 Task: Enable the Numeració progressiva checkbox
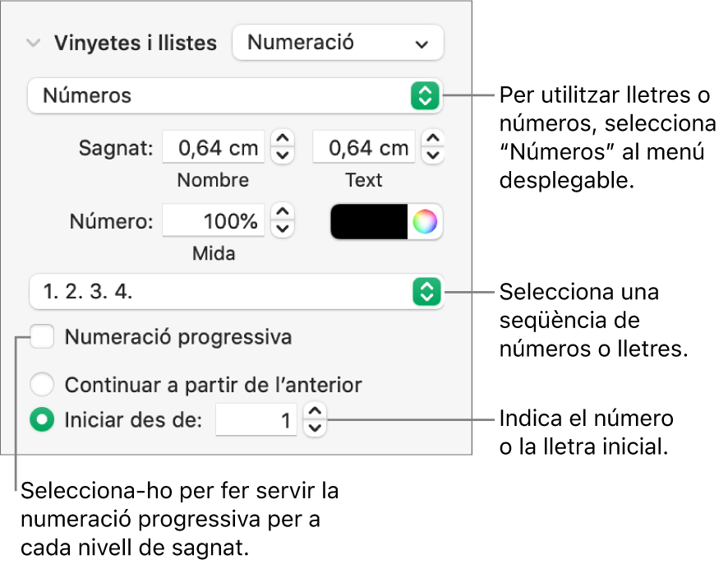[42, 337]
